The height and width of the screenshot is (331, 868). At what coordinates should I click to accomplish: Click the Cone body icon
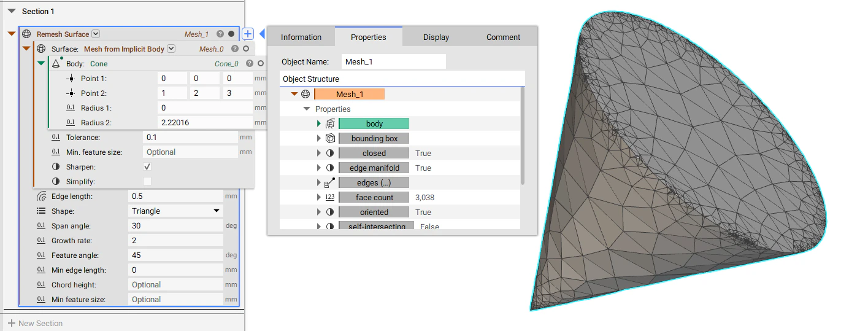tap(56, 63)
